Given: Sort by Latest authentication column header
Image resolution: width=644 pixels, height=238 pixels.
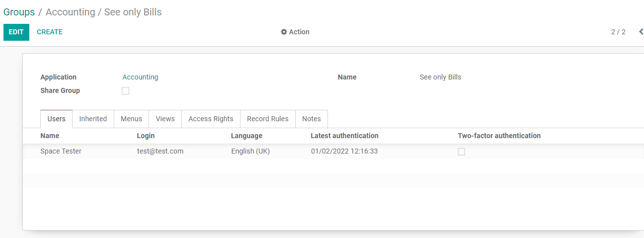Looking at the screenshot, I should point(344,136).
